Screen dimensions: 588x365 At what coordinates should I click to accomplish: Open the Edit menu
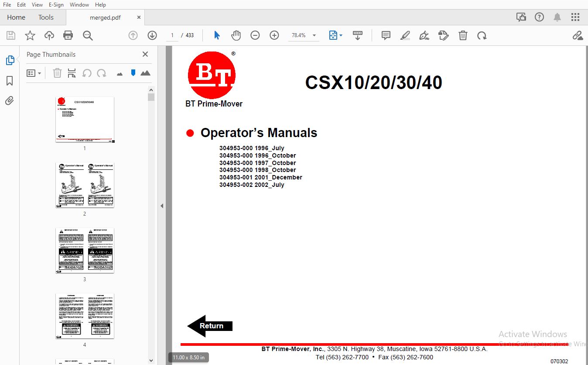click(x=21, y=4)
